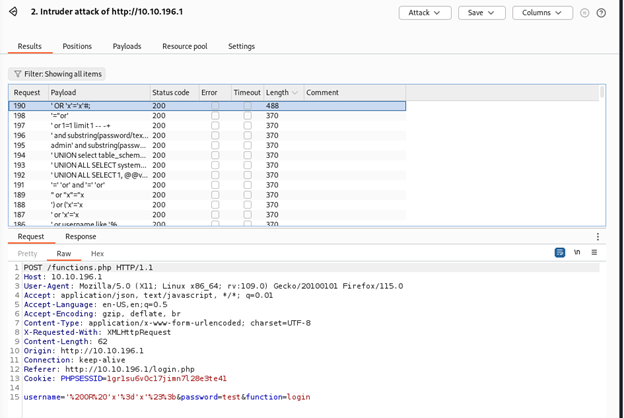The width and height of the screenshot is (624, 418).
Task: Pause the attack using the round pause icon
Action: coord(584,13)
